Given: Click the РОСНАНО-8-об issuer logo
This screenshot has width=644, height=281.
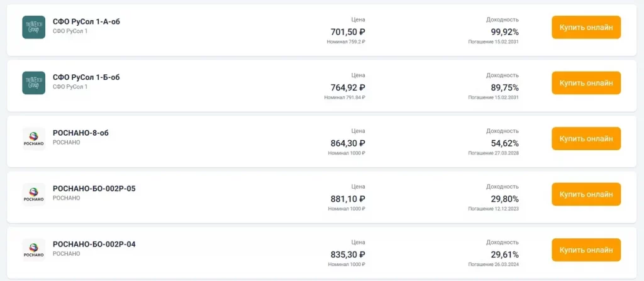Looking at the screenshot, I should [x=33, y=139].
